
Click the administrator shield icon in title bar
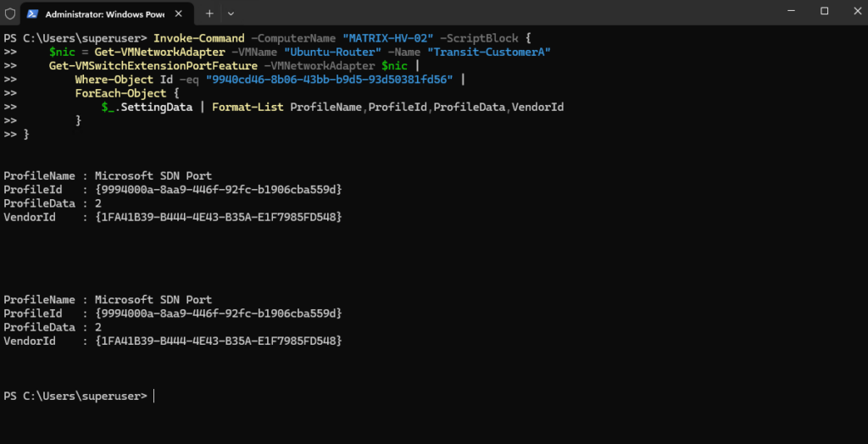tap(10, 14)
